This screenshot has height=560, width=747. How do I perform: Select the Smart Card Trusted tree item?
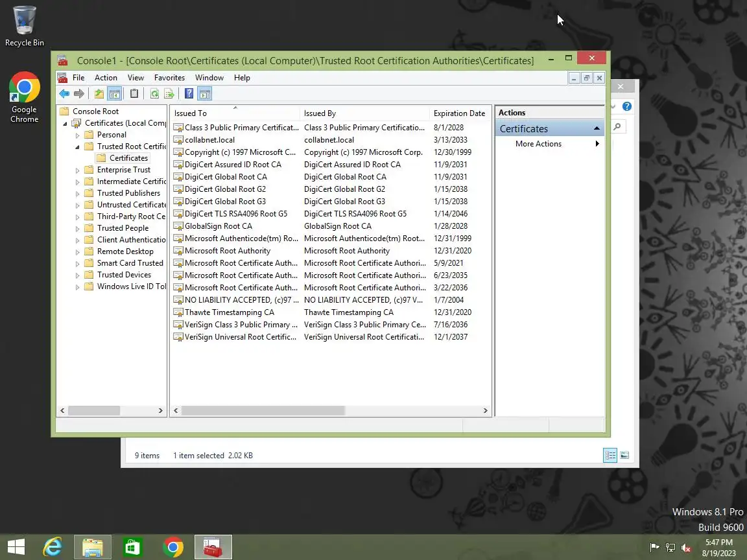pyautogui.click(x=130, y=263)
